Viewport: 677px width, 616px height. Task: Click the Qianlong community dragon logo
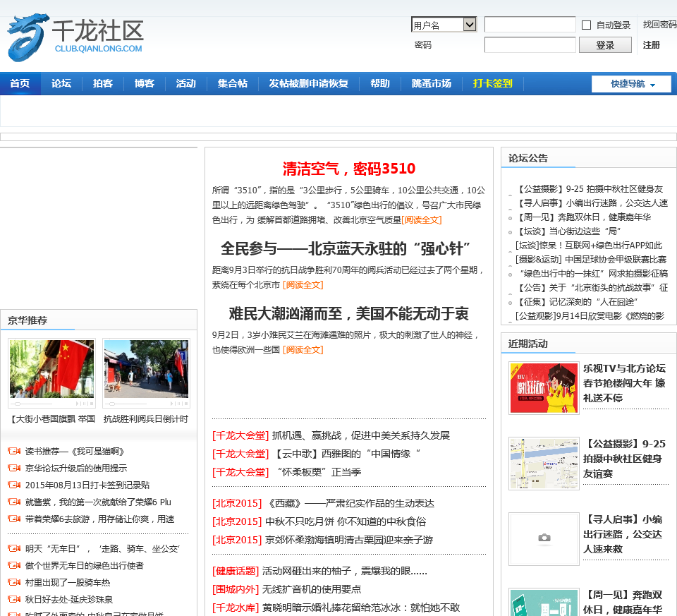coord(75,37)
